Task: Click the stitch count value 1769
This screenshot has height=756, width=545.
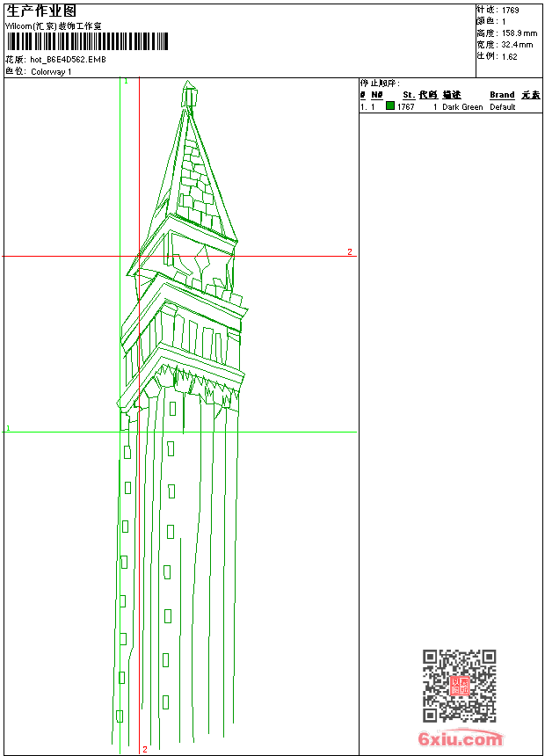Action: (x=510, y=10)
